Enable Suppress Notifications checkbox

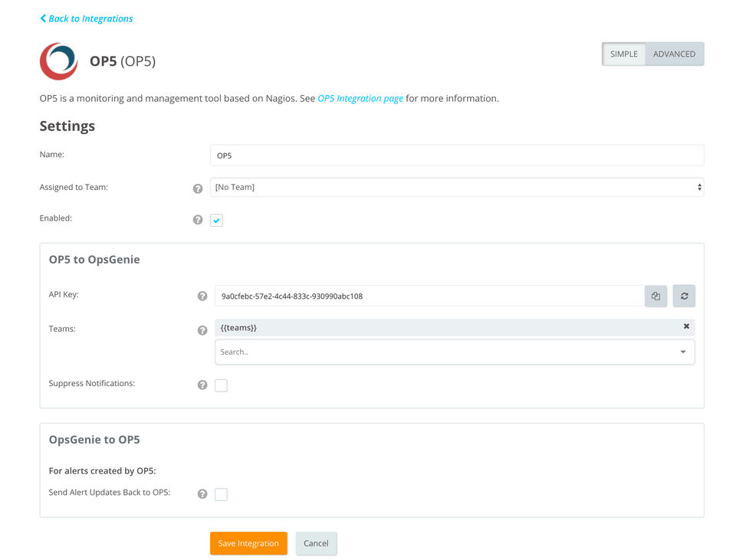coord(221,385)
